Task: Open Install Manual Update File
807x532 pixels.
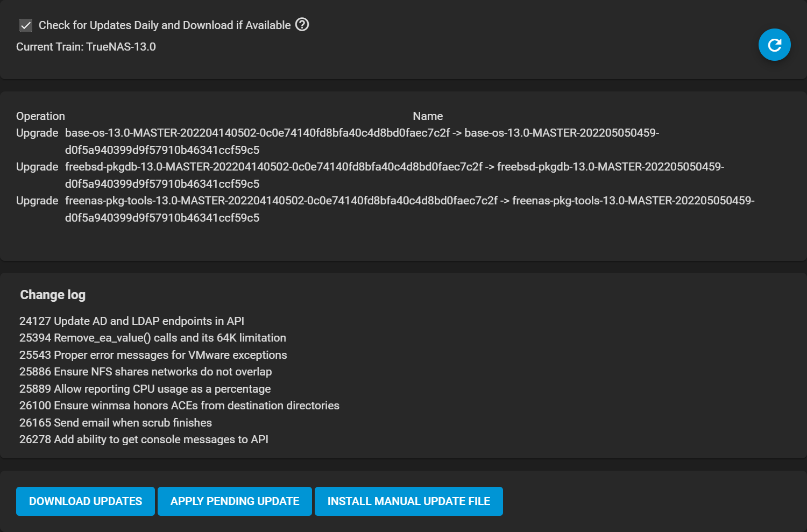Action: [408, 501]
